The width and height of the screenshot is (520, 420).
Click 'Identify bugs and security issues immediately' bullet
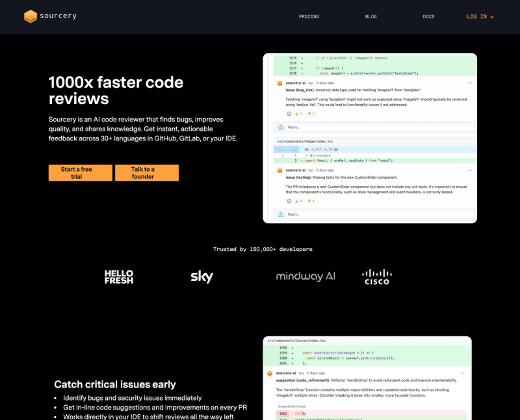[x=133, y=398]
